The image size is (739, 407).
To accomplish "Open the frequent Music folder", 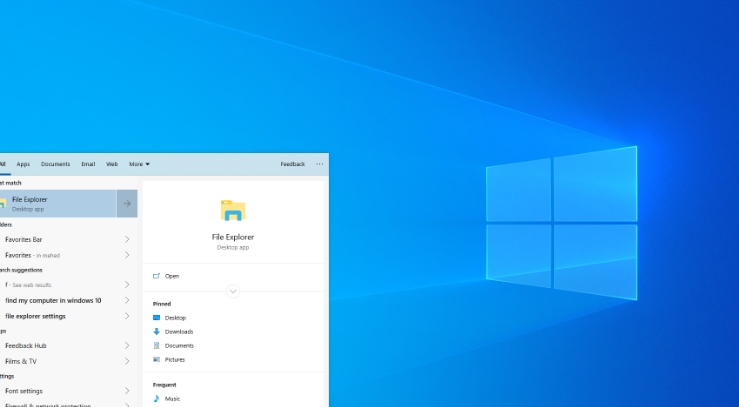I will pyautogui.click(x=172, y=399).
